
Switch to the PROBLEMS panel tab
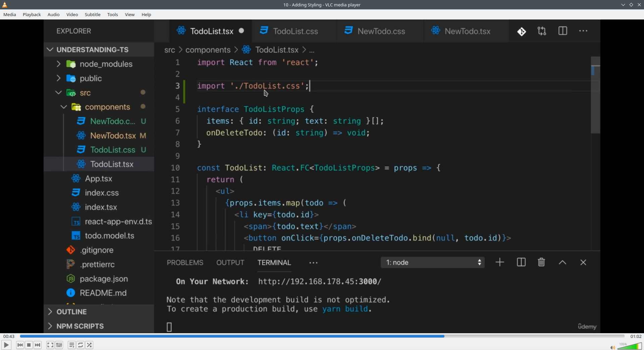[x=185, y=263]
